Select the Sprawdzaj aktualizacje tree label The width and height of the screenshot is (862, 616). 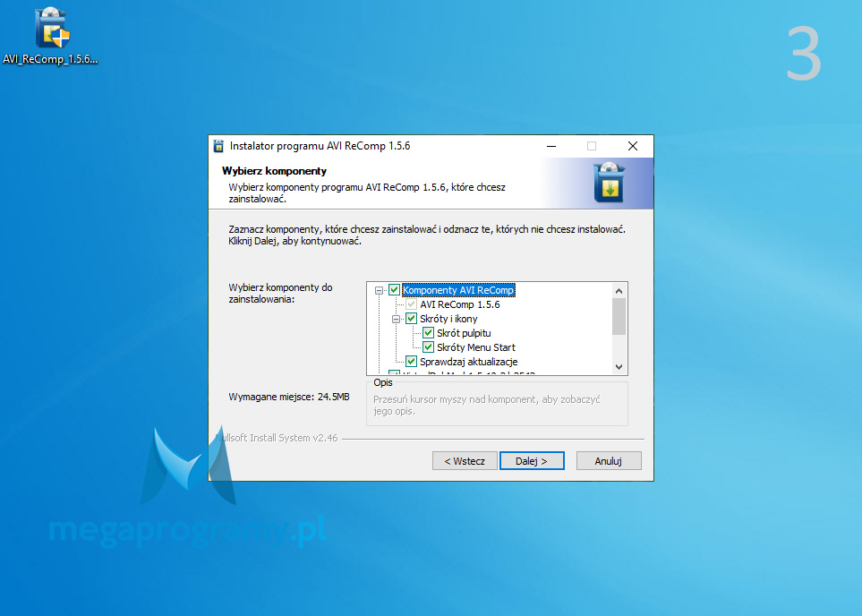coord(469,362)
